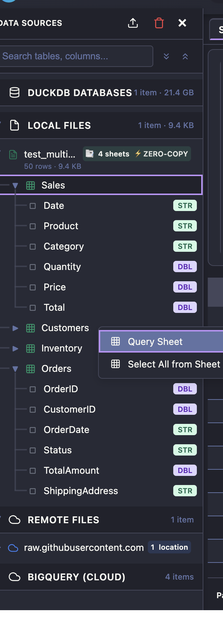Viewport: 223px width, 644px height.
Task: Collapse the Orders sheet
Action: tap(15, 368)
